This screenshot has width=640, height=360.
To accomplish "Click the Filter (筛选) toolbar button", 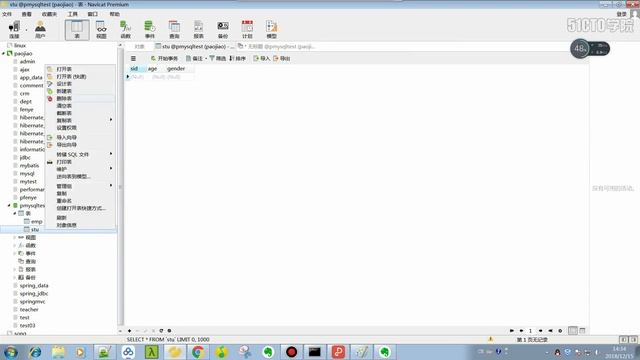I will click(218, 58).
